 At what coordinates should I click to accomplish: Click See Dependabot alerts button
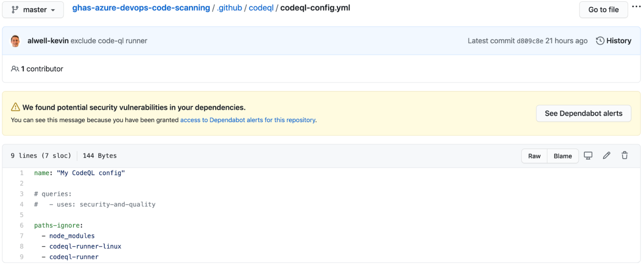point(583,113)
